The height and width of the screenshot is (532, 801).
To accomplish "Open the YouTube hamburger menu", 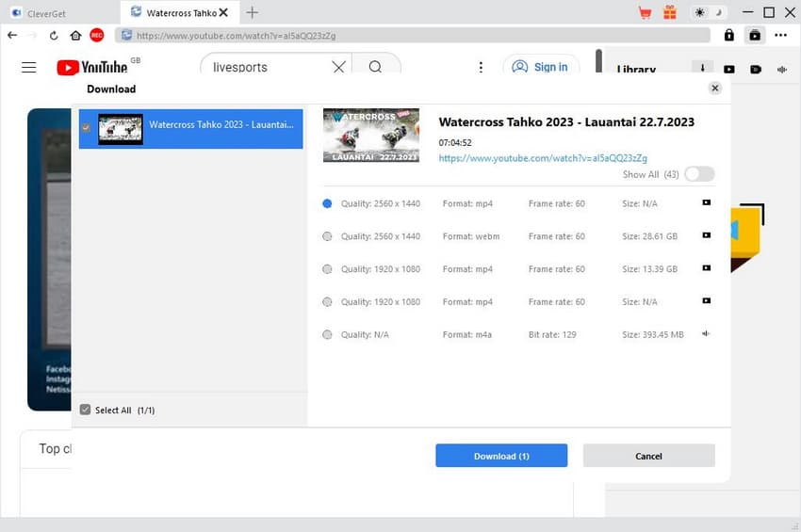I will tap(29, 67).
